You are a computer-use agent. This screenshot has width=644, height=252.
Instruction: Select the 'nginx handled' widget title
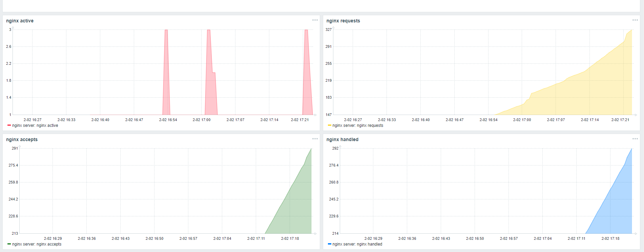pyautogui.click(x=342, y=139)
